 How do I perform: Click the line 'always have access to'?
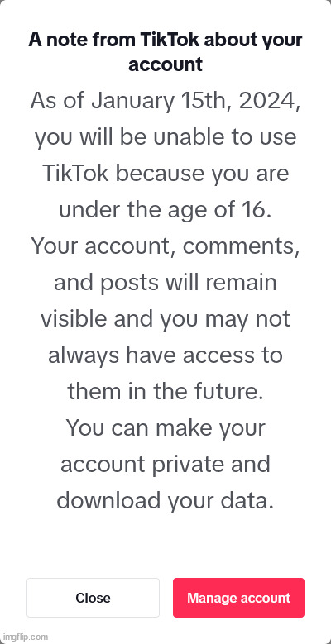(x=165, y=355)
